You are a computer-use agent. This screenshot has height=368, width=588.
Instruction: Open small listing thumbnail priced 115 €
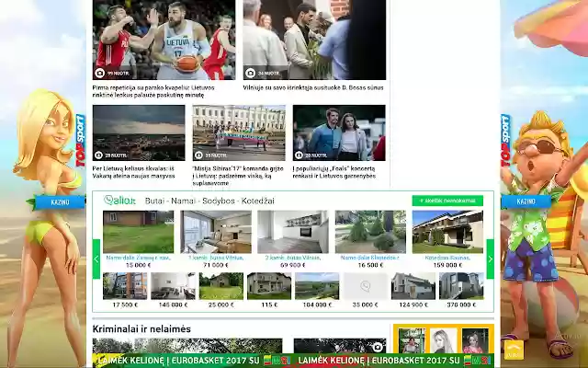[269, 286]
